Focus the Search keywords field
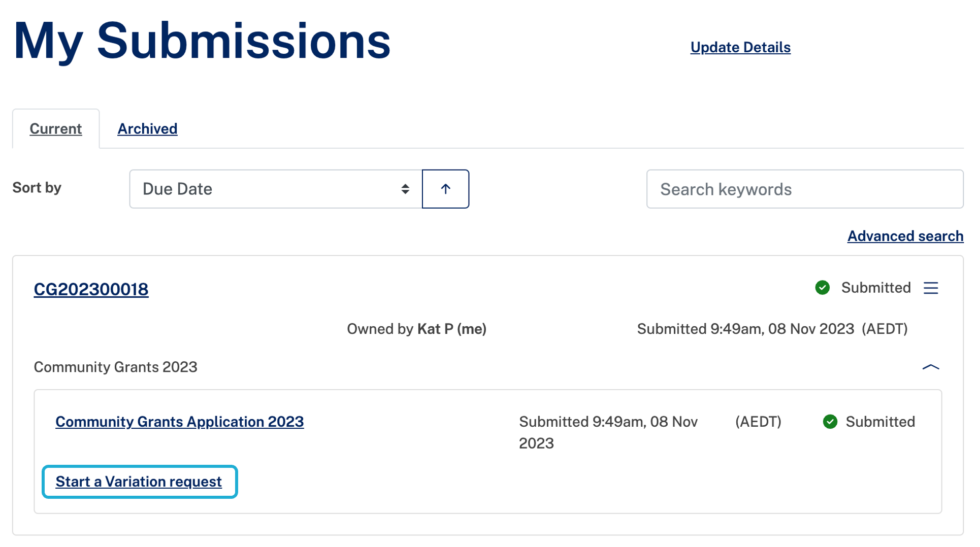Image resolution: width=980 pixels, height=547 pixels. (804, 189)
